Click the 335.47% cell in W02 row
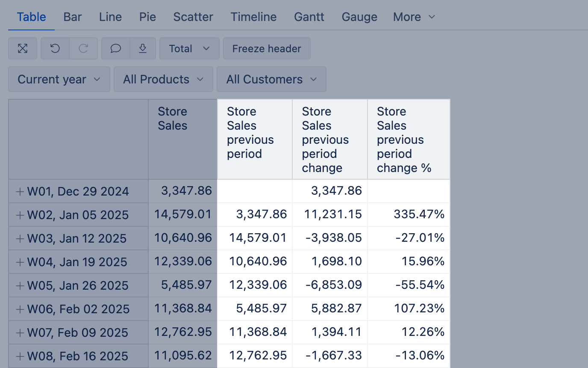Viewport: 588px width, 368px height. [419, 214]
